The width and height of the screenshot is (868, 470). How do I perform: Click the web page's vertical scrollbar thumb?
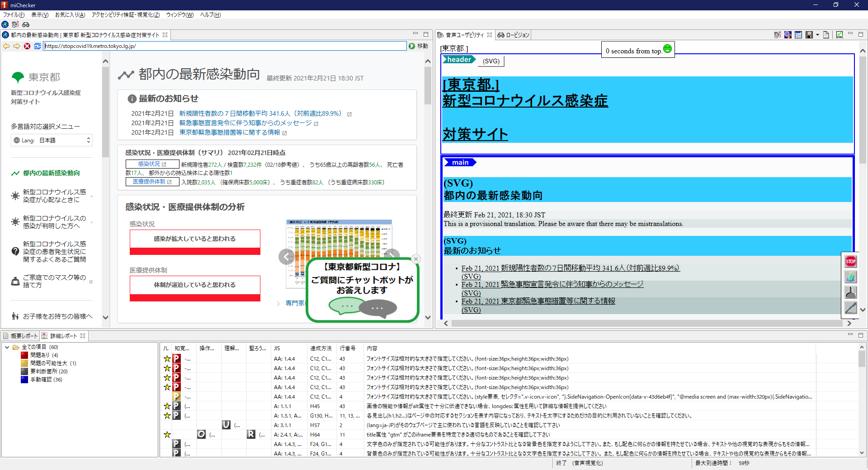point(428,86)
